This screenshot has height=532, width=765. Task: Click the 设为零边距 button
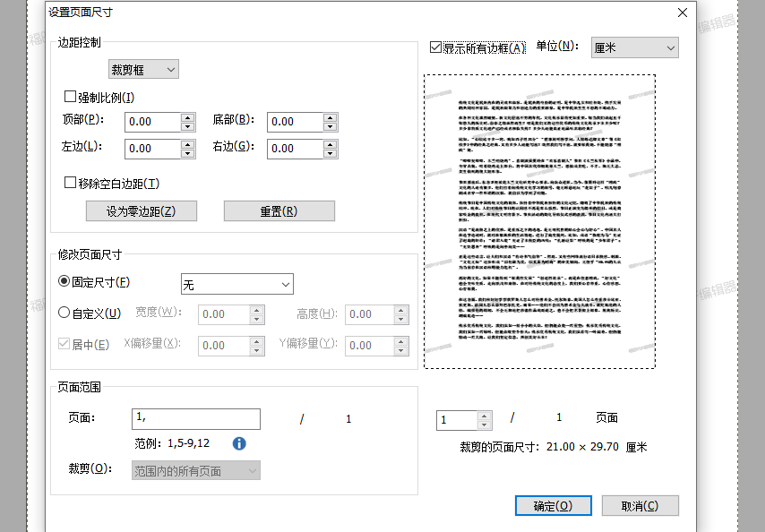pyautogui.click(x=142, y=210)
